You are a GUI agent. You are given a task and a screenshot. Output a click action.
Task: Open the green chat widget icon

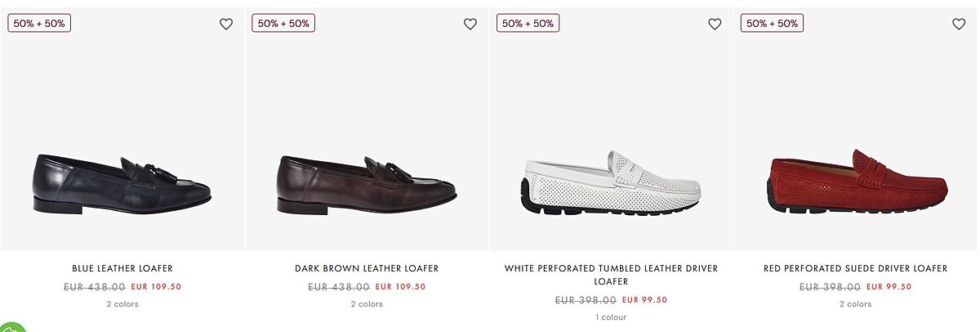click(10, 327)
